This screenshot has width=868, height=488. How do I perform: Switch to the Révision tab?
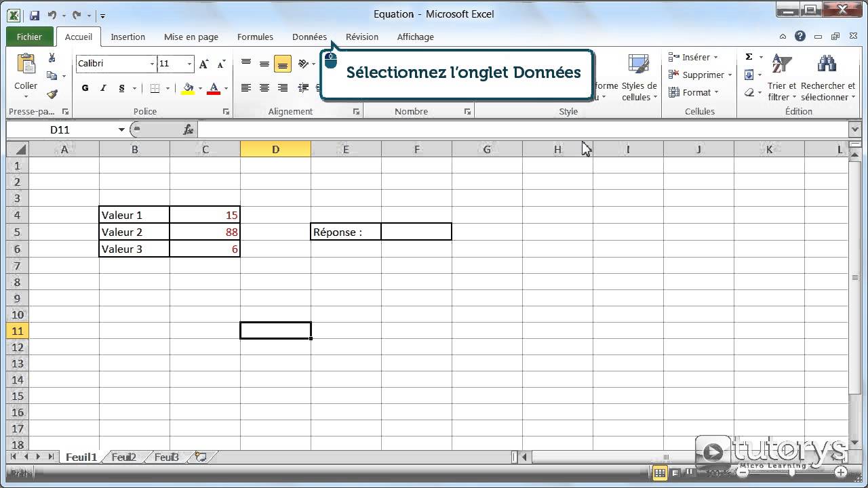pyautogui.click(x=362, y=37)
